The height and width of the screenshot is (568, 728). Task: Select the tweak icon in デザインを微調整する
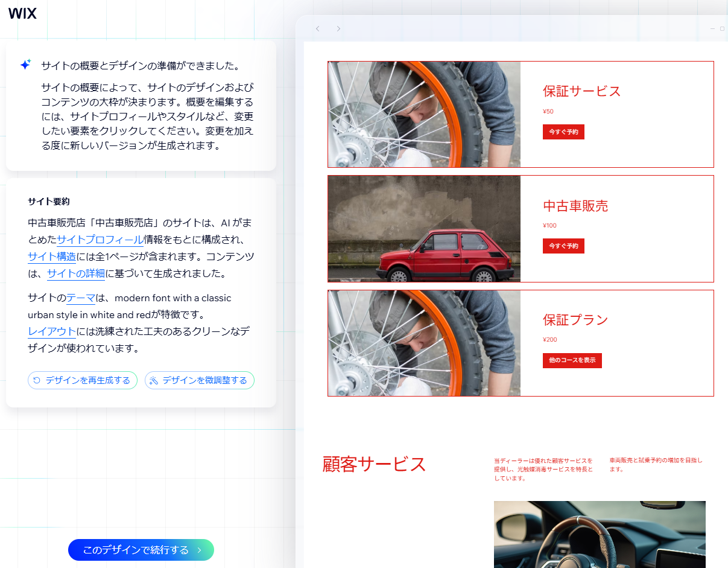click(x=153, y=380)
